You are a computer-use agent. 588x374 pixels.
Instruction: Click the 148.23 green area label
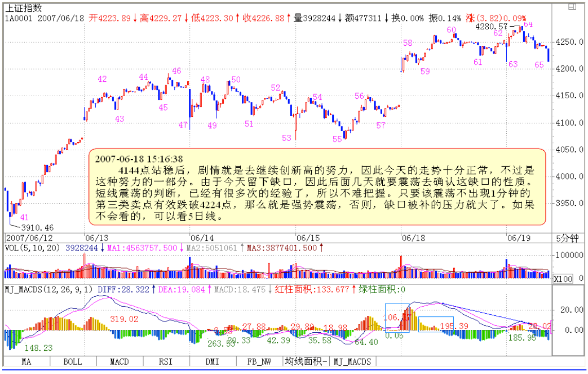pos(39,348)
